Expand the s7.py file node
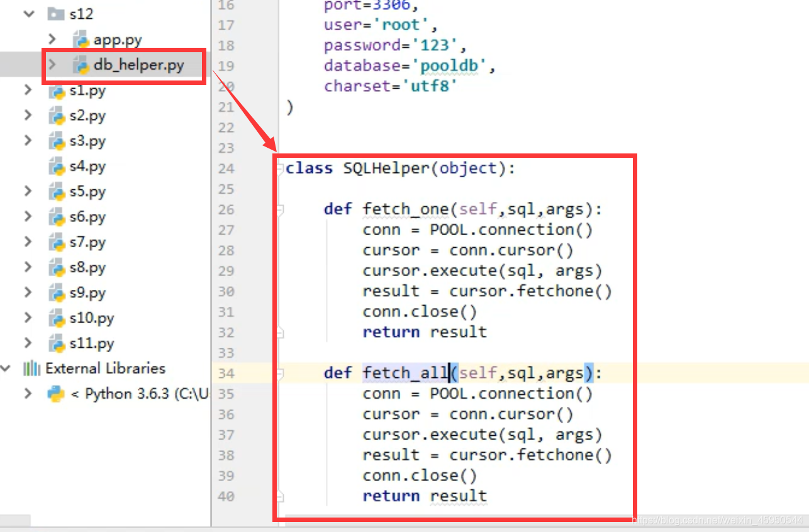The image size is (809, 532). click(28, 241)
